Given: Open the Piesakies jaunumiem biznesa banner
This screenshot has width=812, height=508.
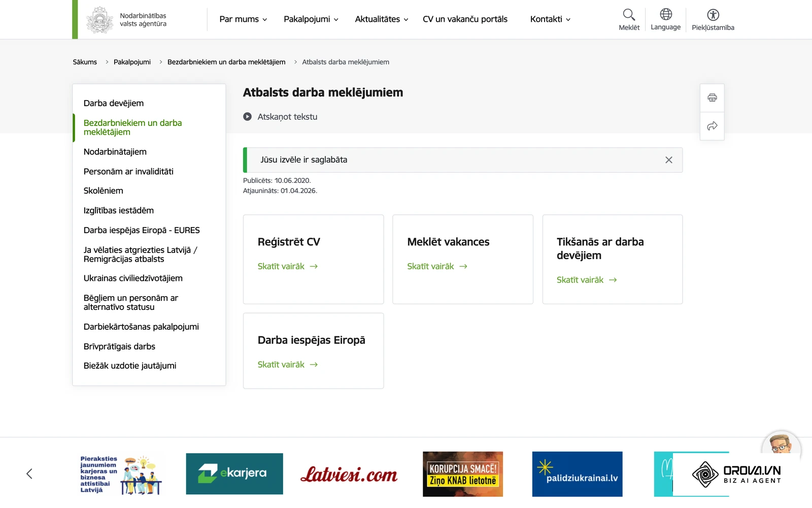Looking at the screenshot, I should point(121,474).
